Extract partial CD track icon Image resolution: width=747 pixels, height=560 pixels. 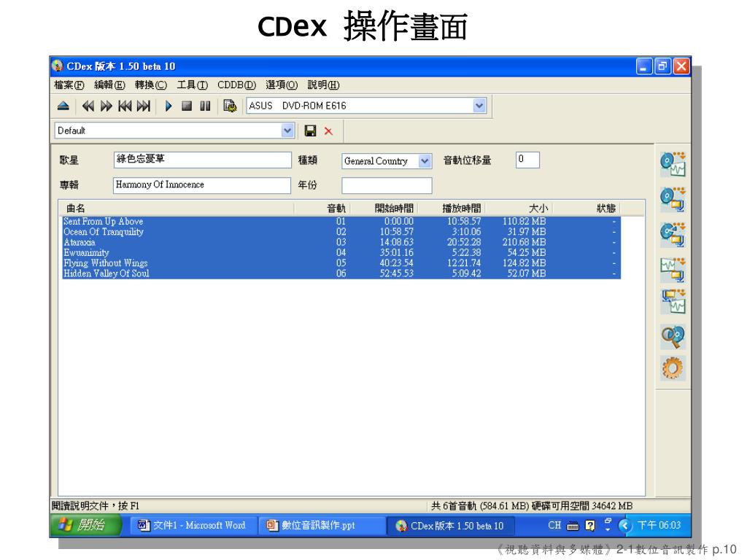673,235
